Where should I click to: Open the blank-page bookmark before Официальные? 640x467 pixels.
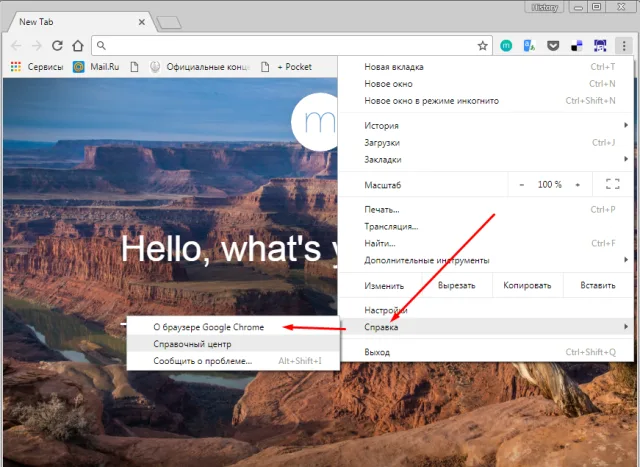click(134, 67)
